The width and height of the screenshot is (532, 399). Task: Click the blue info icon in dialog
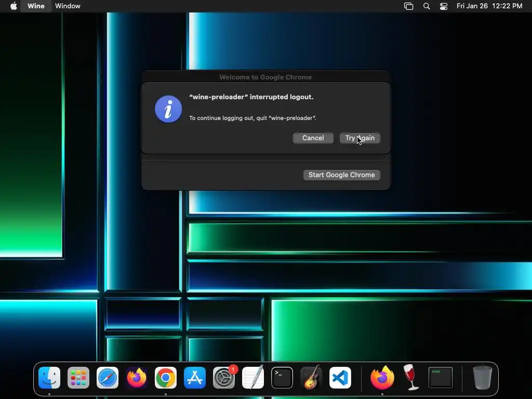click(168, 109)
